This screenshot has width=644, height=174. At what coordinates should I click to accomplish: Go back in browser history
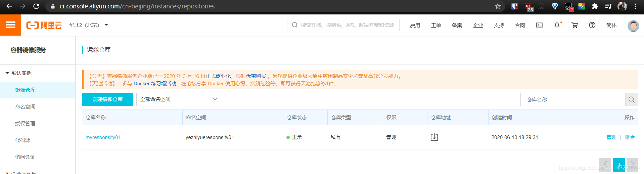pyautogui.click(x=9, y=6)
